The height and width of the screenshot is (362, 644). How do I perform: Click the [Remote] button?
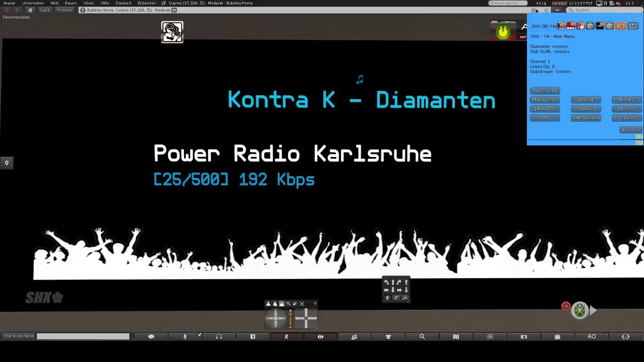pos(627,100)
